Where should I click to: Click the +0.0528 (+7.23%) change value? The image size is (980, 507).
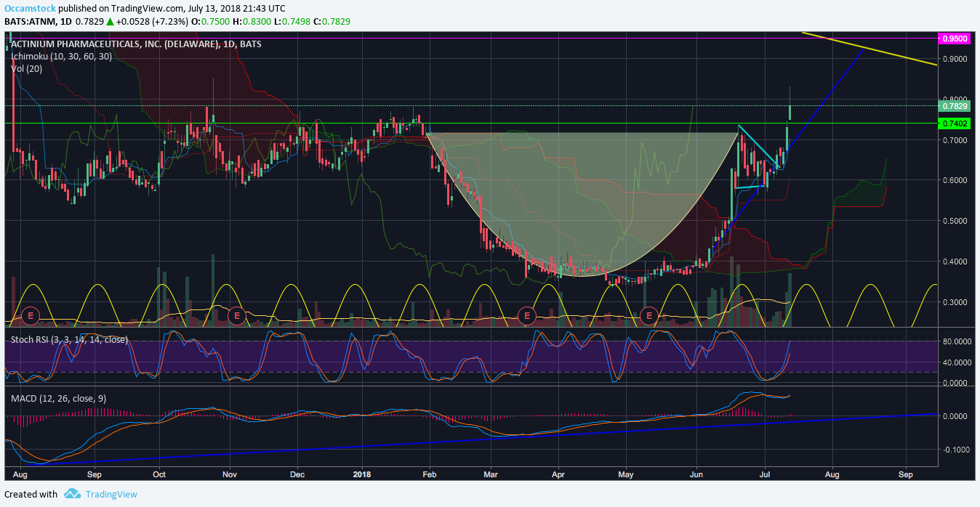[x=151, y=21]
